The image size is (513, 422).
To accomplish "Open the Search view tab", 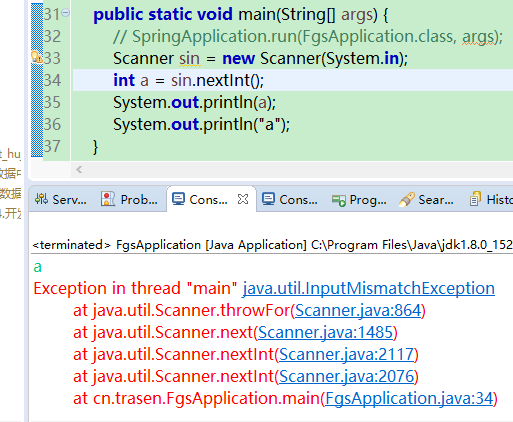I will click(426, 200).
